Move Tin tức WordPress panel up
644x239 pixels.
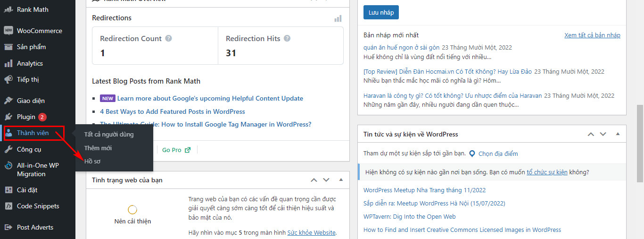coord(591,134)
